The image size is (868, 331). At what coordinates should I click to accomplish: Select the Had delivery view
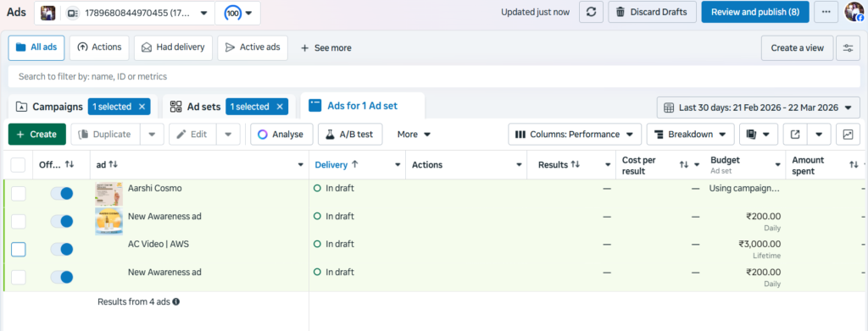(173, 47)
